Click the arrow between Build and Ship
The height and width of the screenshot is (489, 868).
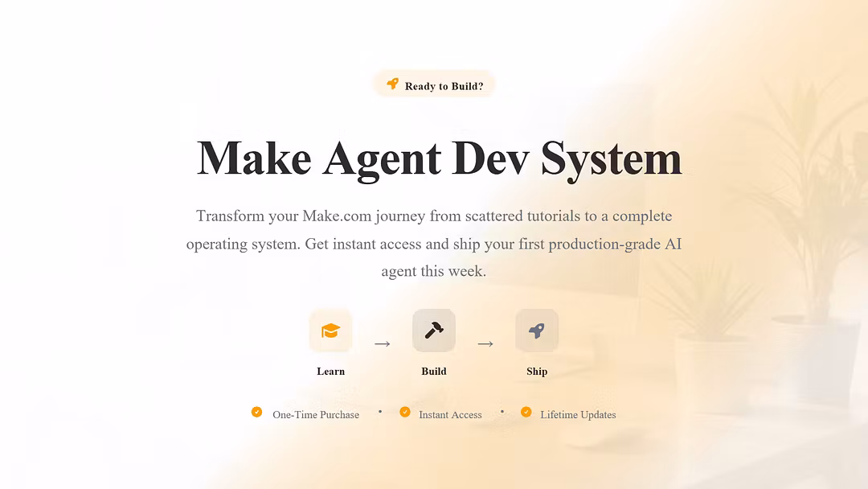[x=485, y=344]
